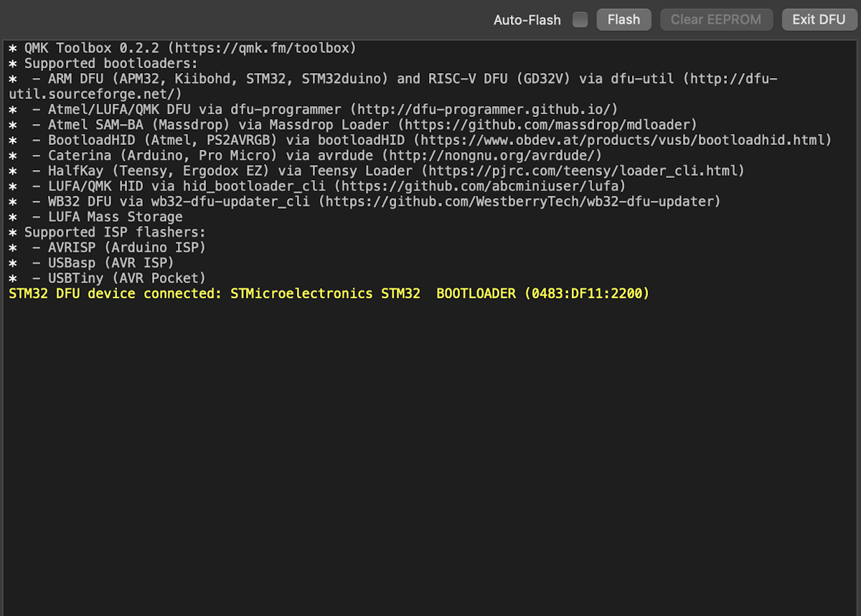The width and height of the screenshot is (861, 616).
Task: Enable the Auto-Flash checkbox
Action: coord(580,20)
